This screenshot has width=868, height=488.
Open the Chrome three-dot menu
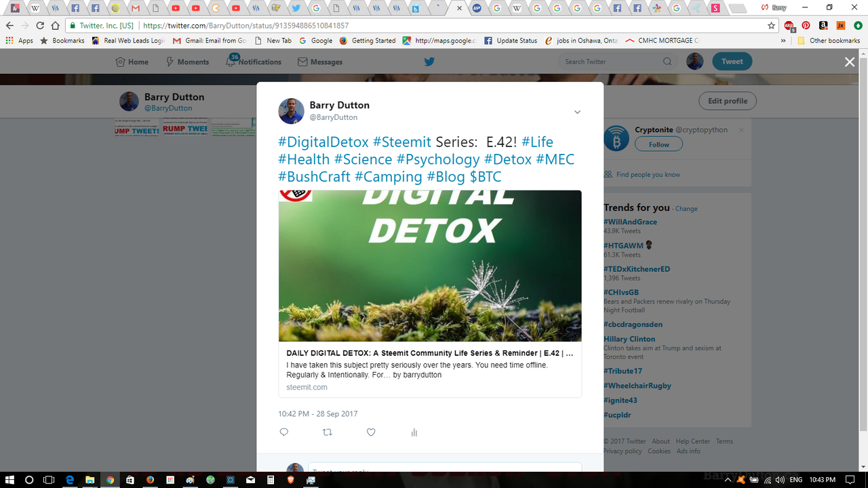[859, 26]
